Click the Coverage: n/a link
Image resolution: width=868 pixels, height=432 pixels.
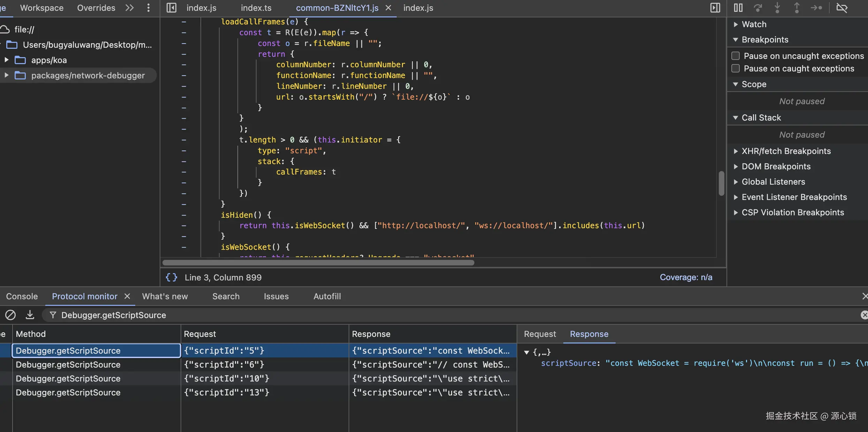[x=686, y=277]
